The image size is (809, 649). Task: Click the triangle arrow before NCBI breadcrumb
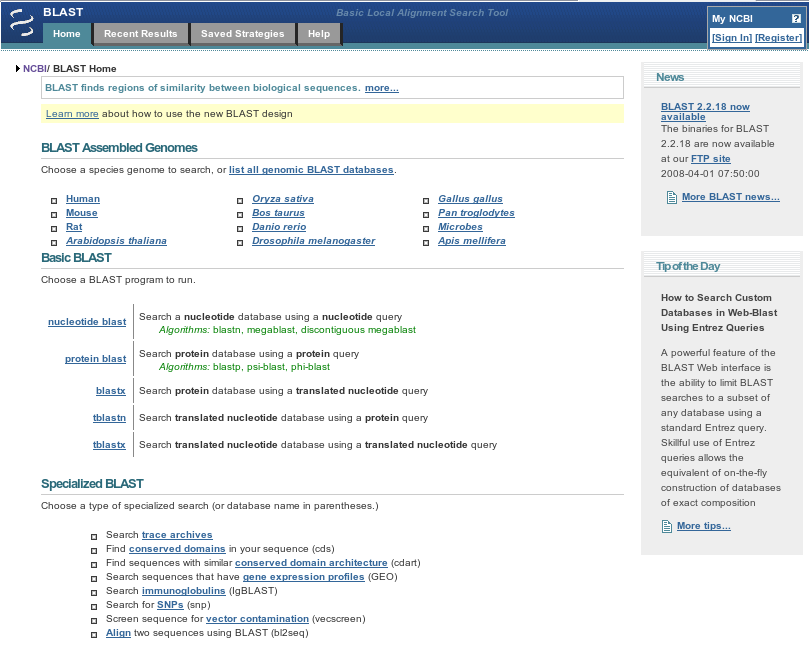pyautogui.click(x=18, y=69)
